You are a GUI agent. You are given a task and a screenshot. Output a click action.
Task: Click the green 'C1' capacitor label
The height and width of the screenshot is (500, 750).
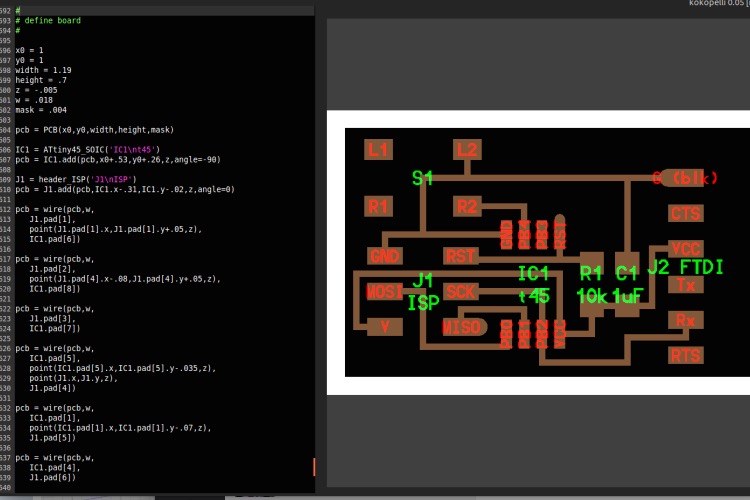coord(626,274)
